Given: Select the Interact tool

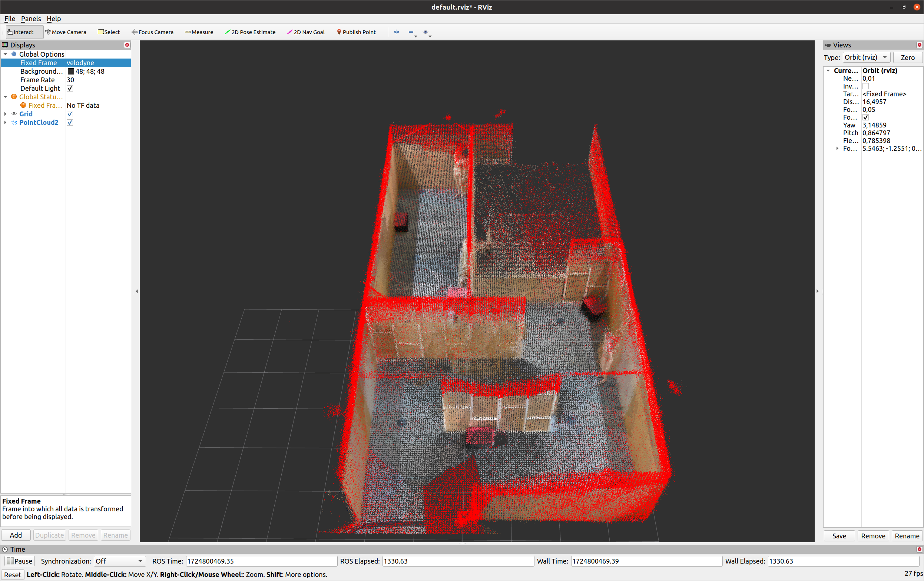Looking at the screenshot, I should [x=21, y=32].
